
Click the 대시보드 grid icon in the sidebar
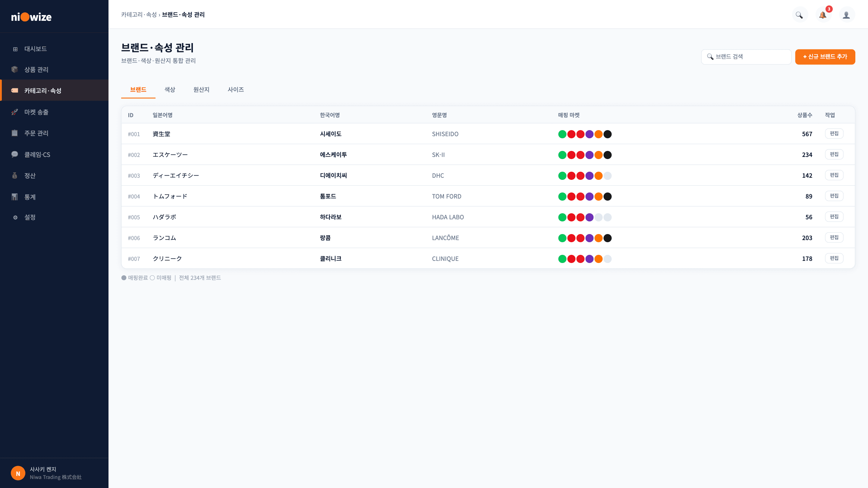[15, 49]
